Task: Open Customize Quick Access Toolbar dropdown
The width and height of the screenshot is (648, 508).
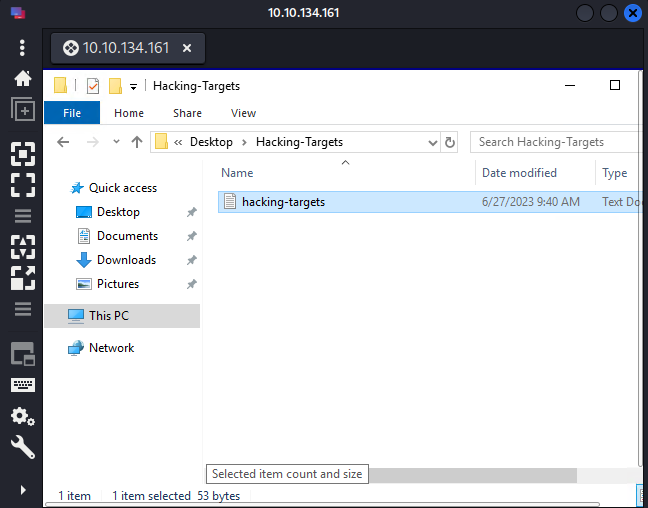Action: coord(133,87)
